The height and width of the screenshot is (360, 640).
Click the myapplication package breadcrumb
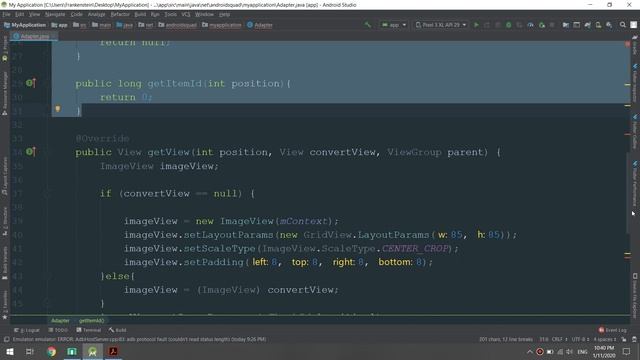[x=222, y=25]
